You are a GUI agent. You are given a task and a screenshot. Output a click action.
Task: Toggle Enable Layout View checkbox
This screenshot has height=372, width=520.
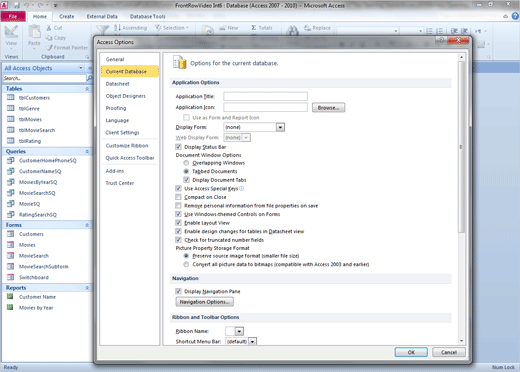(x=178, y=223)
